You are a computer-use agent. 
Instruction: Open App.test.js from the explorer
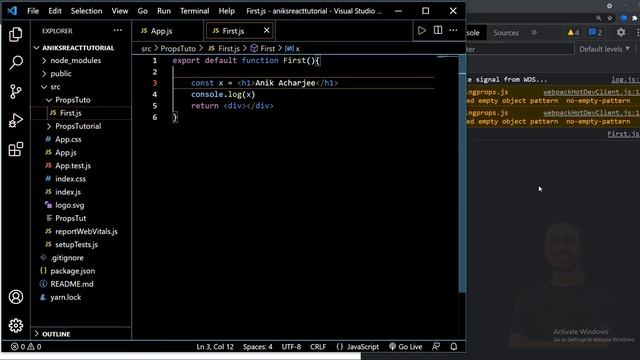point(73,166)
